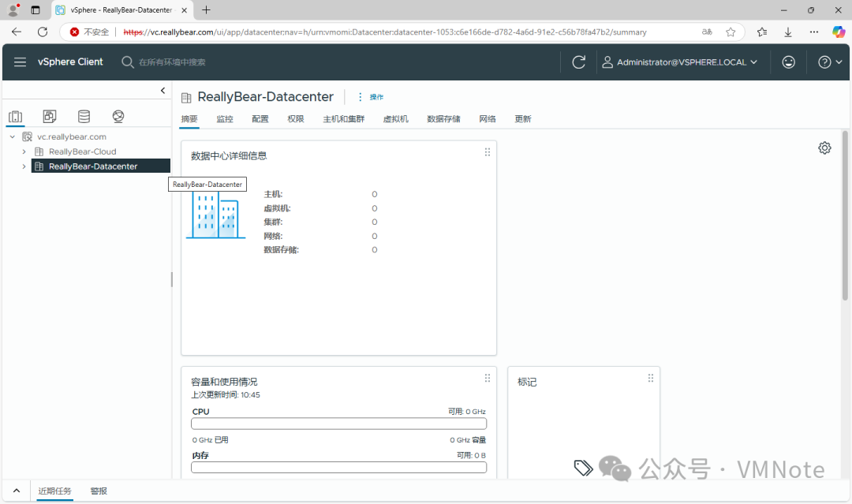Switch to the 摘要 tab
This screenshot has height=504, width=852.
(x=189, y=119)
